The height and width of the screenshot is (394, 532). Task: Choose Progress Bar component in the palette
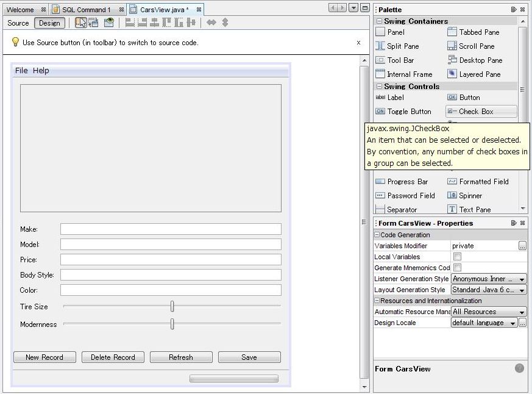(407, 182)
